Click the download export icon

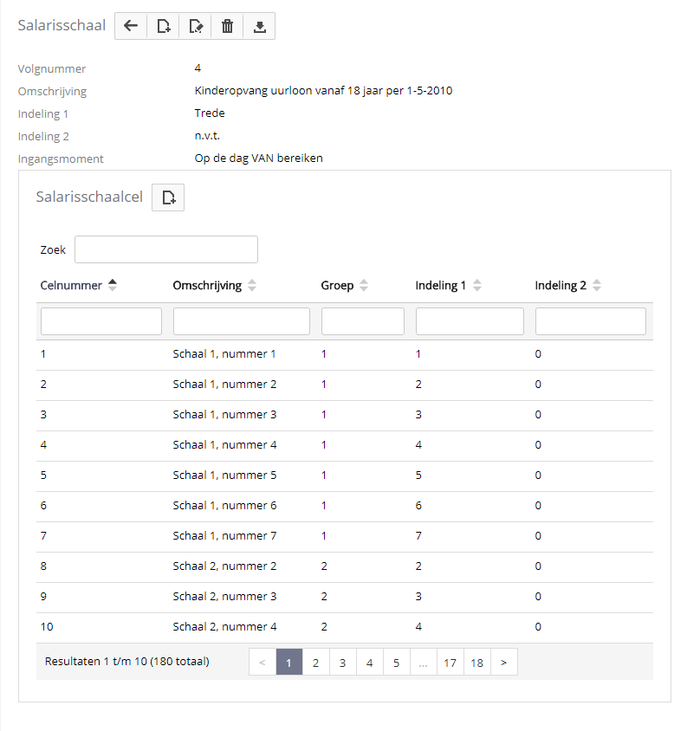[x=259, y=26]
